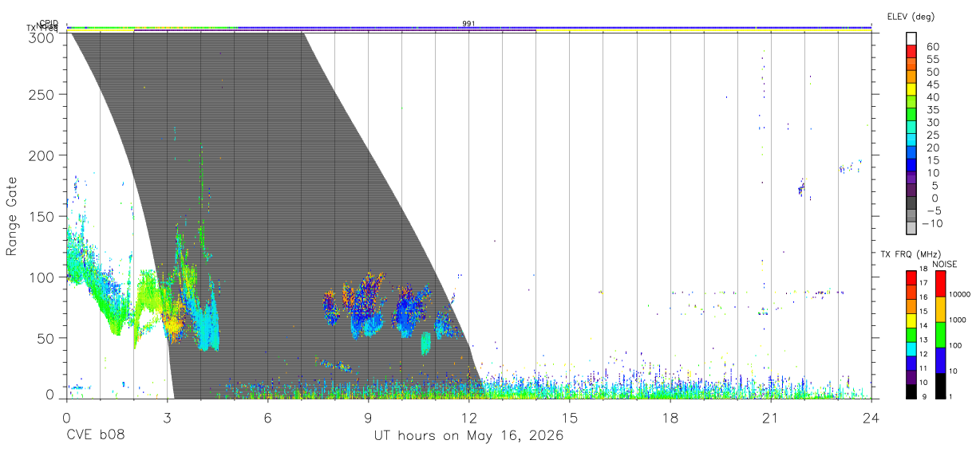980x452 pixels.
Task: Click the 'NOISE' legend title
Action: coord(945,264)
